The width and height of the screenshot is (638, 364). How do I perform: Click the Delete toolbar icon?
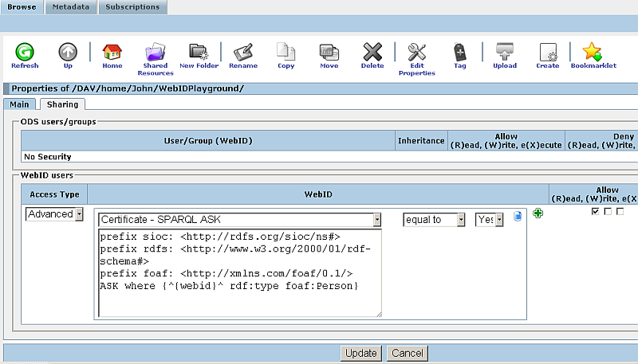click(x=372, y=53)
